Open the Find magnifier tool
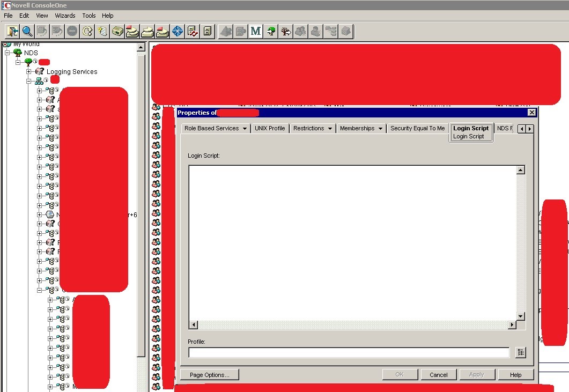Image resolution: width=569 pixels, height=392 pixels. (27, 31)
